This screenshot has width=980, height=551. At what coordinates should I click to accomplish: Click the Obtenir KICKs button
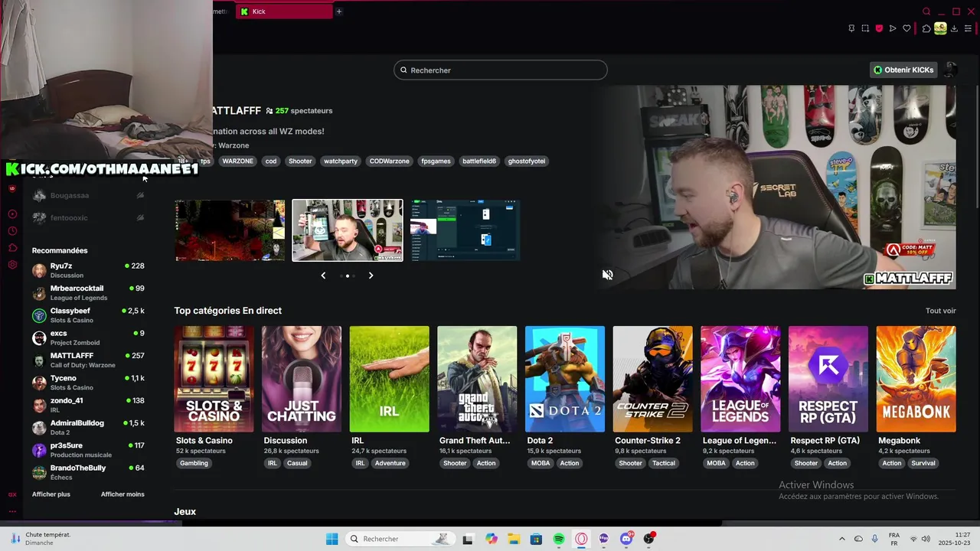[904, 70]
